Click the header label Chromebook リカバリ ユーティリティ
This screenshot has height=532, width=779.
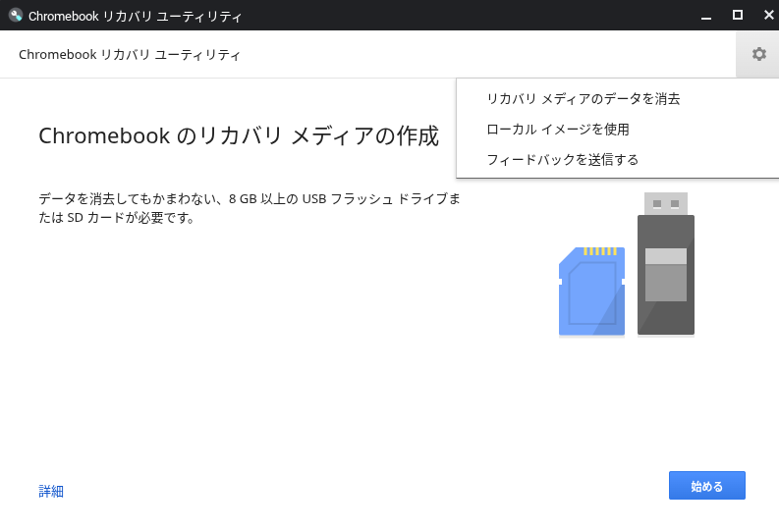[x=130, y=55]
